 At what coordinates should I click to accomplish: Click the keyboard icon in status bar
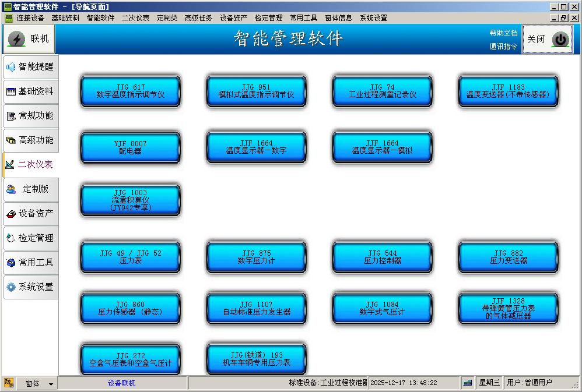click(467, 383)
